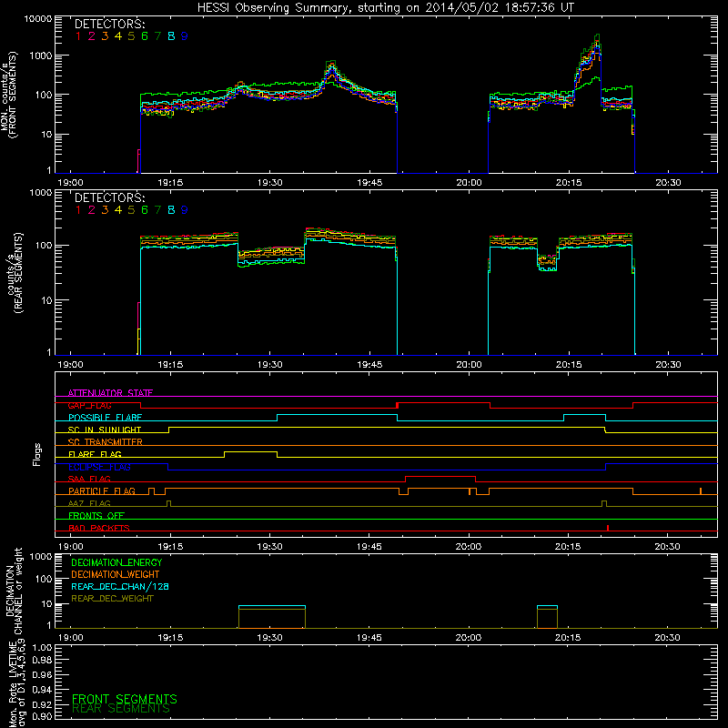Click the SC_TRANSMITTER flag label
The width and height of the screenshot is (728, 728).
click(106, 442)
